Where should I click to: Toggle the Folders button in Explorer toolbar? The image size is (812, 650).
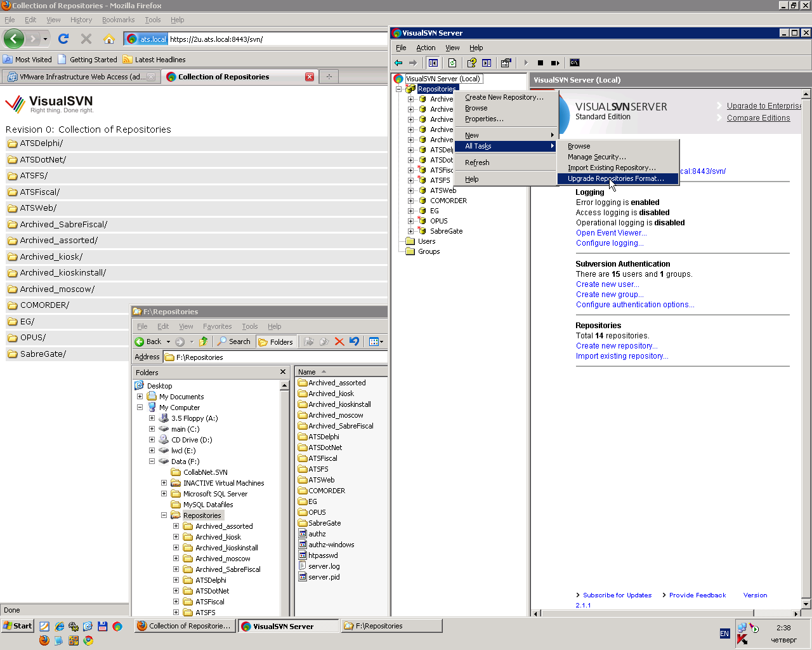[276, 342]
